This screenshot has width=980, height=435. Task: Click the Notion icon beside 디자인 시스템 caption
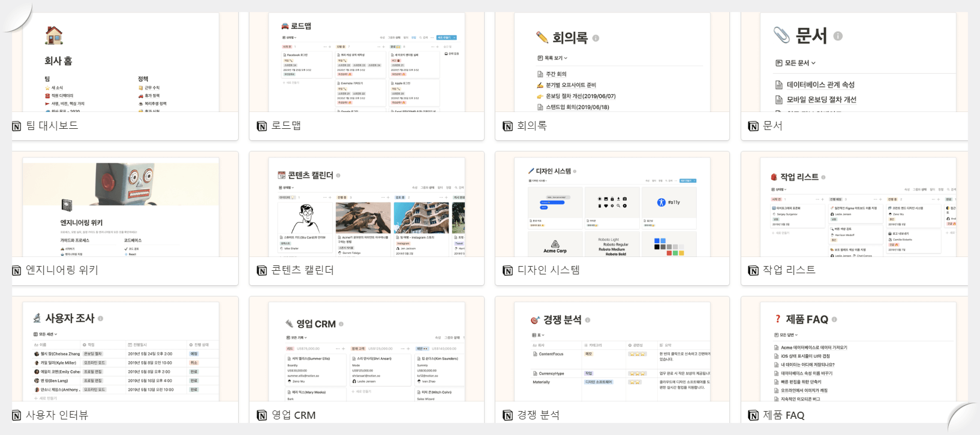click(x=507, y=271)
